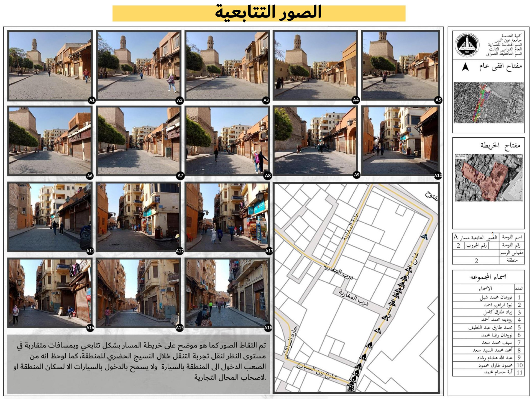The width and height of the screenshot is (532, 399).
Task: Click the A2 triangle marker on the map
Action: click(409, 270)
